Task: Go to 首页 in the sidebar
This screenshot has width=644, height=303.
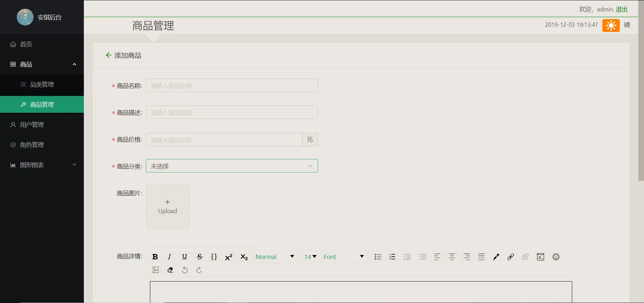Action: click(x=42, y=44)
